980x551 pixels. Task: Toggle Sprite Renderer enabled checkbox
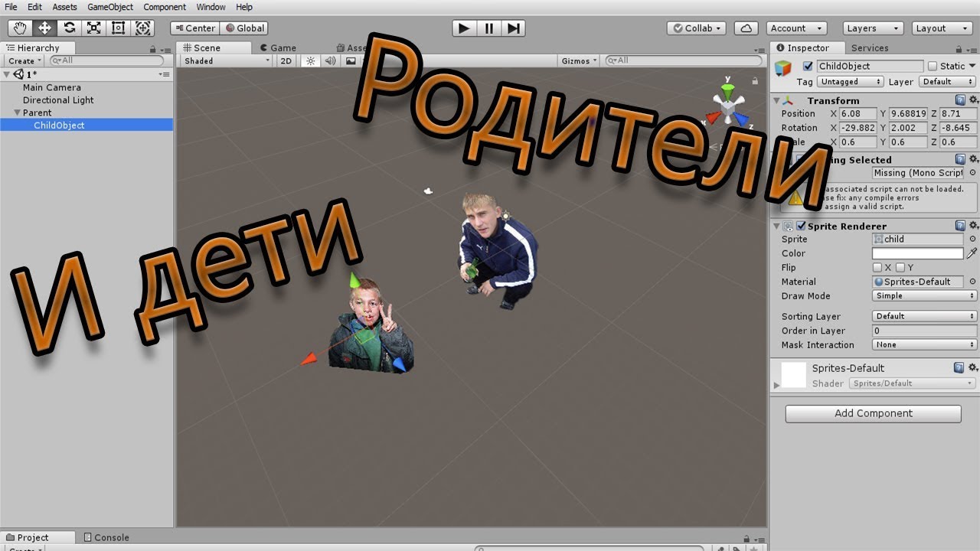click(801, 226)
